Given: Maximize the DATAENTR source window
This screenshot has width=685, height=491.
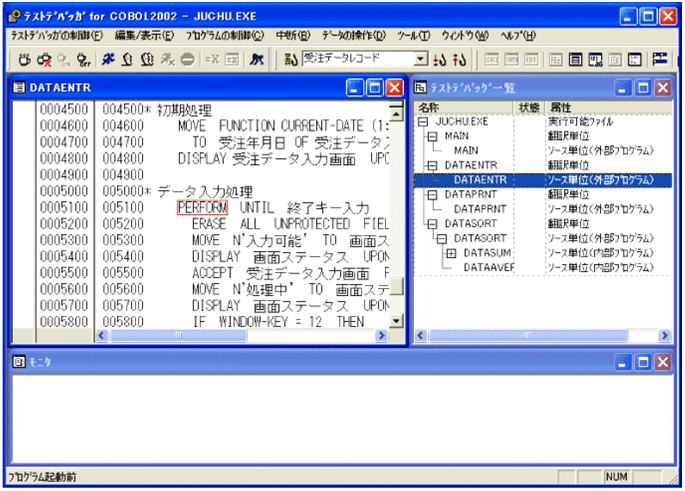Looking at the screenshot, I should (374, 88).
